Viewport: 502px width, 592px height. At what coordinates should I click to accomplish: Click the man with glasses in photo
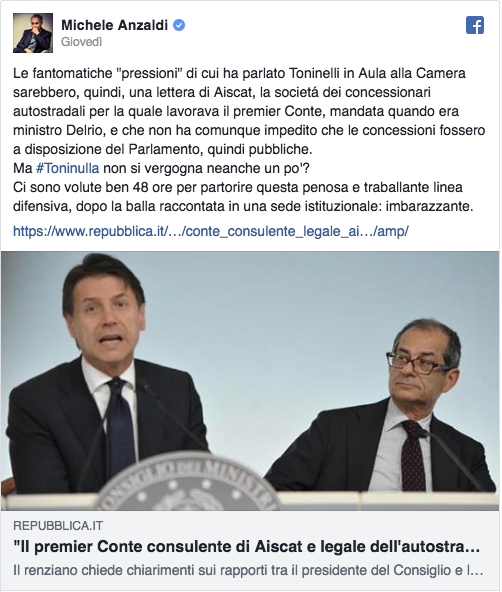pos(385,406)
